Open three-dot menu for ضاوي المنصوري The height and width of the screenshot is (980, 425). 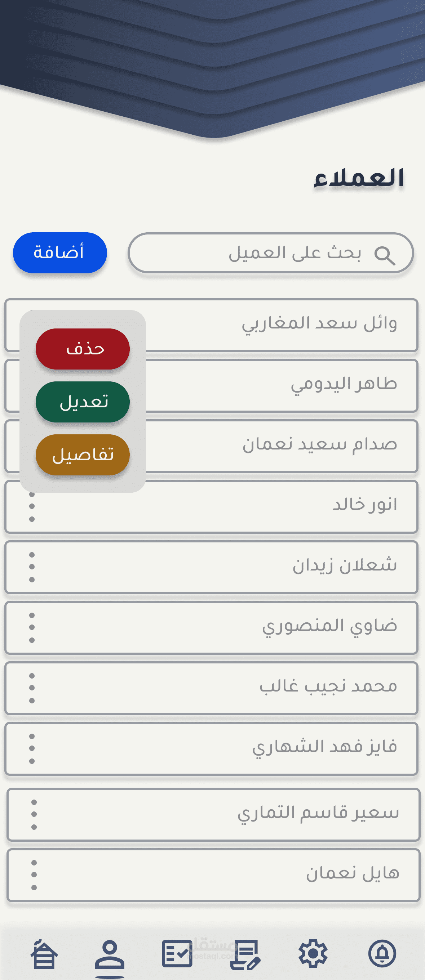32,628
